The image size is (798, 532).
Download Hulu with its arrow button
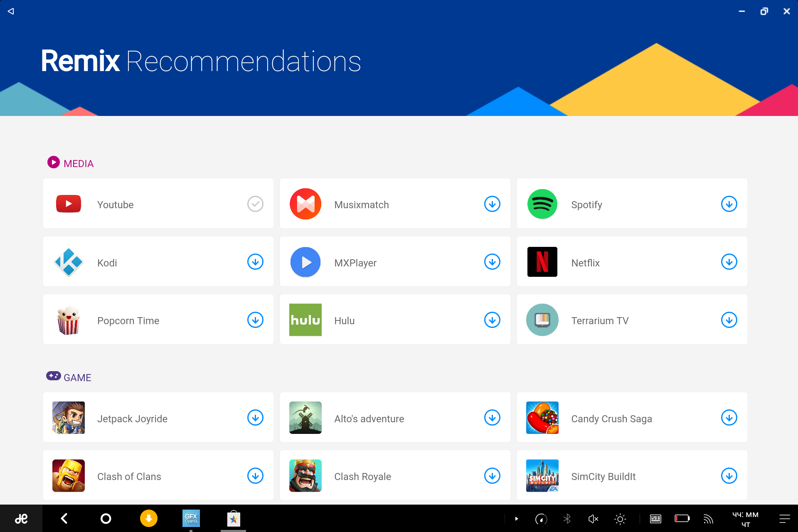click(x=492, y=320)
